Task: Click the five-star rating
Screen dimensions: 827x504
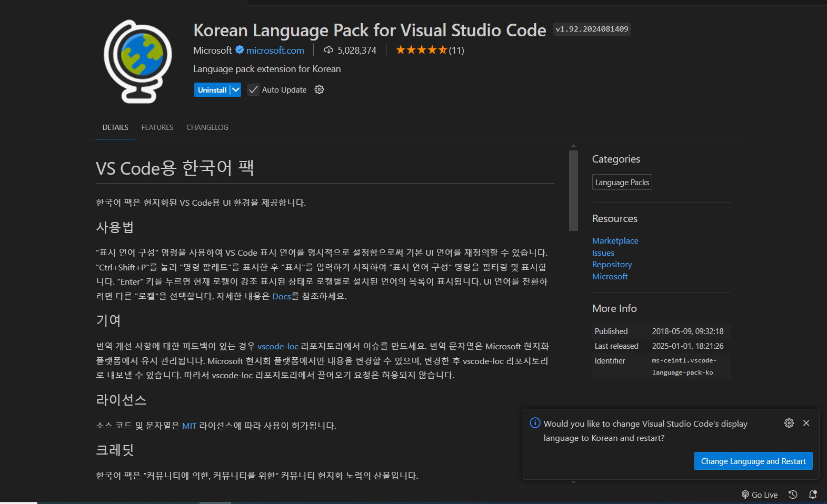Action: pos(422,50)
